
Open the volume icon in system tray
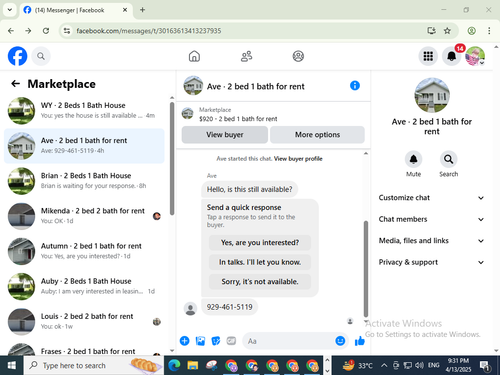pos(419,366)
